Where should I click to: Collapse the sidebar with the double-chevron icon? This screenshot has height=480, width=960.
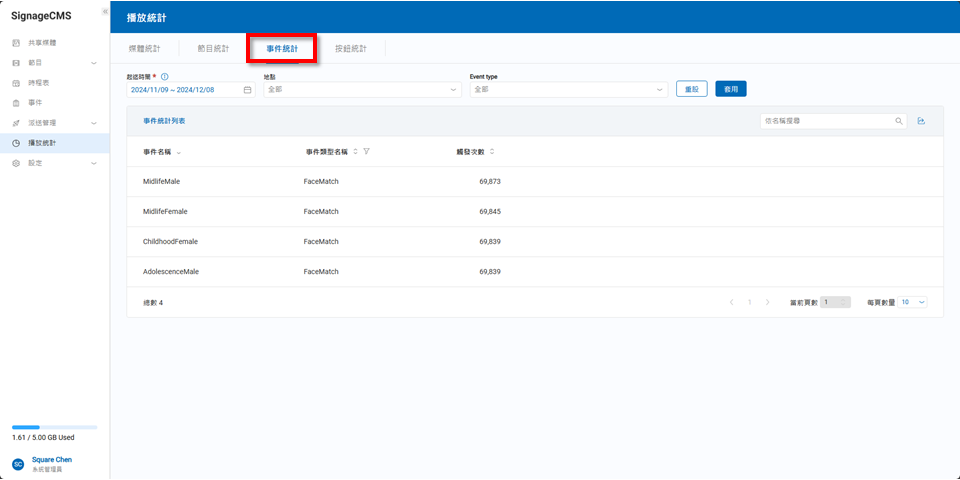pyautogui.click(x=105, y=11)
